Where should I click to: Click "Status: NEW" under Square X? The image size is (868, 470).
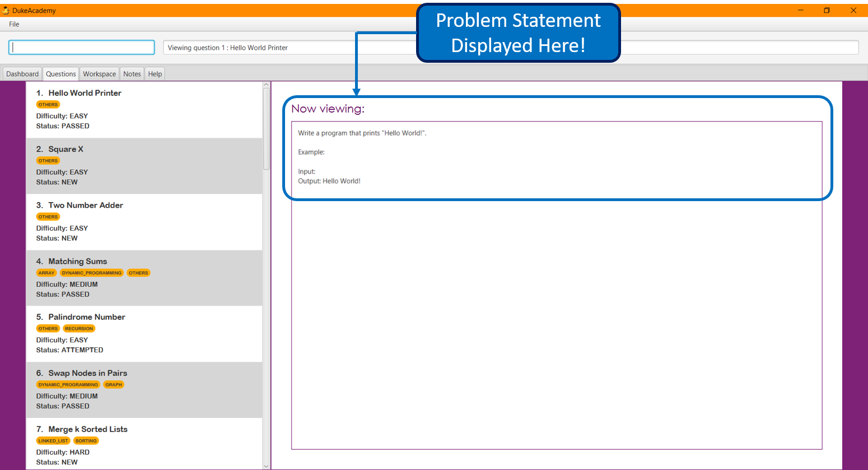(x=57, y=182)
